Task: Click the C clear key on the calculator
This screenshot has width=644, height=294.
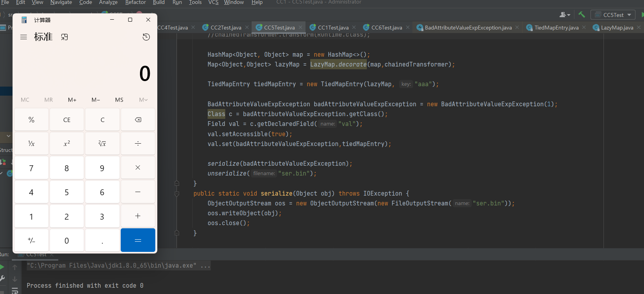Action: click(102, 120)
